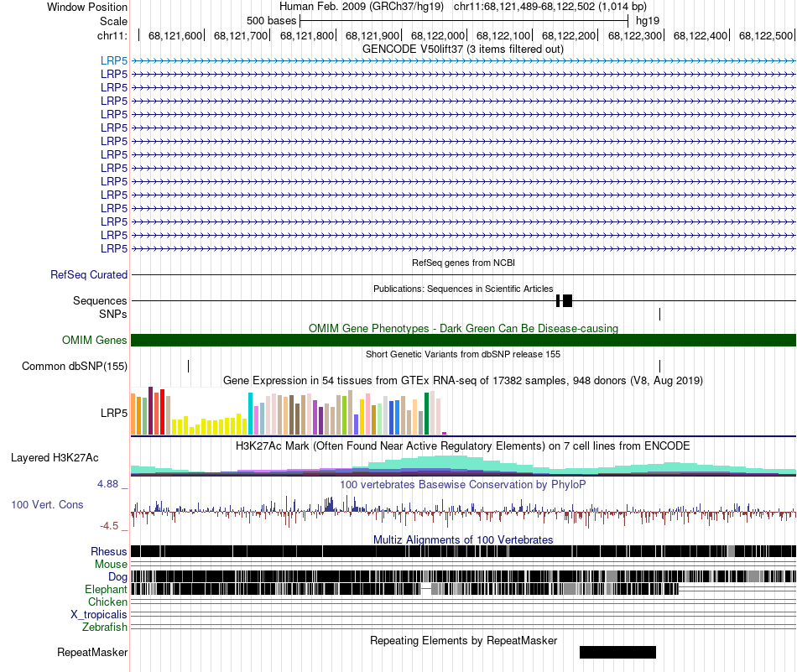
Task: Click the Rhesus alignment block row
Action: click(x=463, y=551)
